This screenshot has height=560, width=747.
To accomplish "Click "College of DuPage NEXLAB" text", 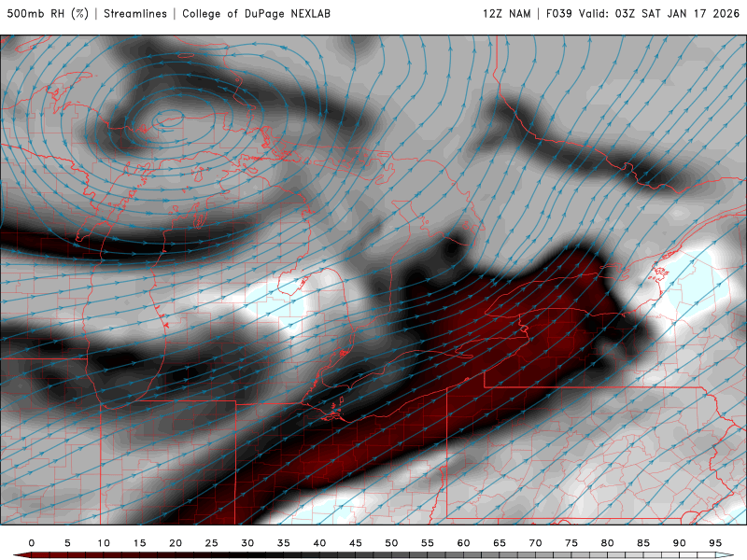I will [x=256, y=13].
